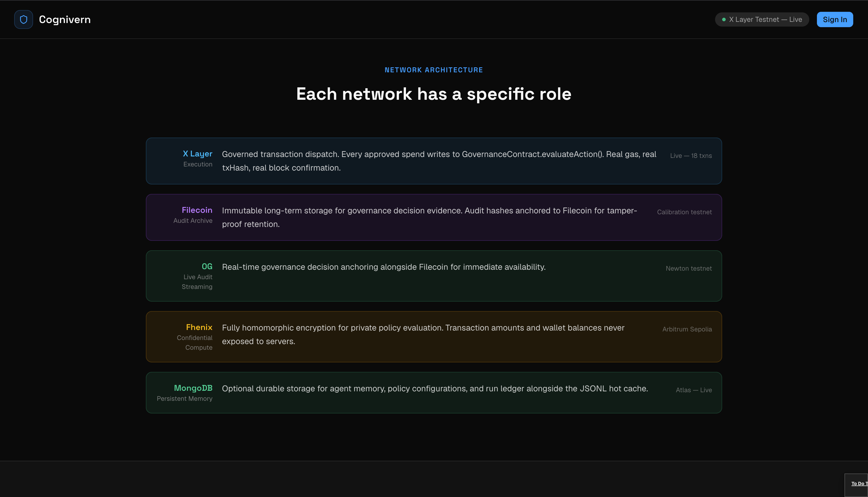Select the X Layer network title

coord(197,153)
